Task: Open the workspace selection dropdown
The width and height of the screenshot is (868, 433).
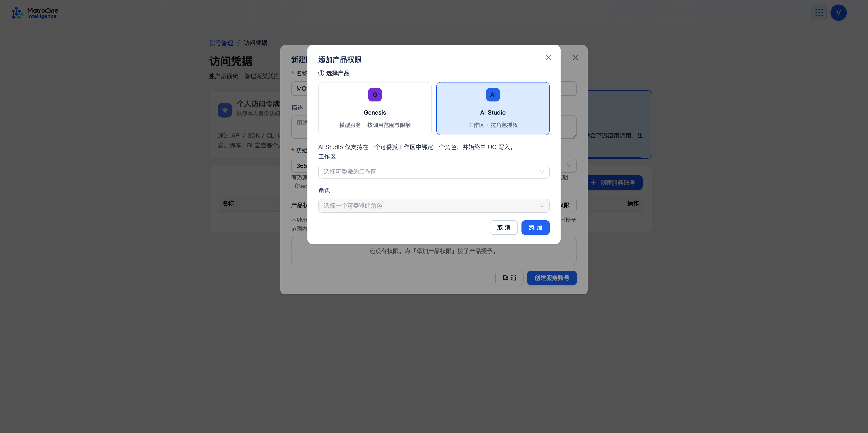Action: click(434, 172)
